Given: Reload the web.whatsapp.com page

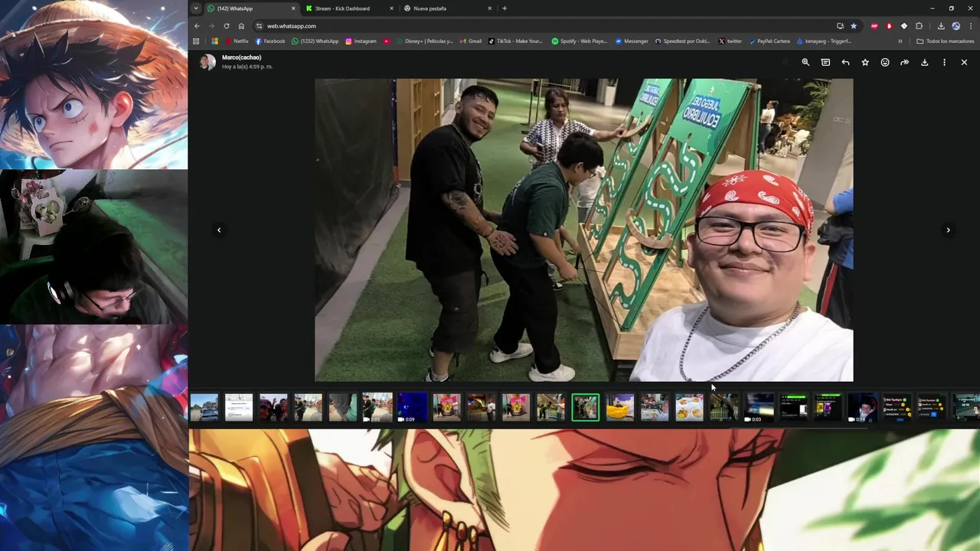Looking at the screenshot, I should pos(227,26).
